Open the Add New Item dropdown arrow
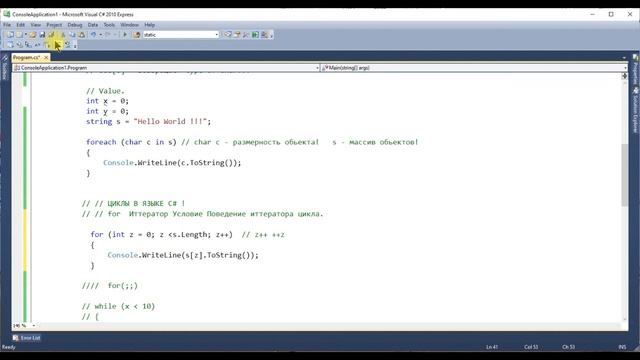Viewport: 640px width, 360px height. tap(25, 35)
